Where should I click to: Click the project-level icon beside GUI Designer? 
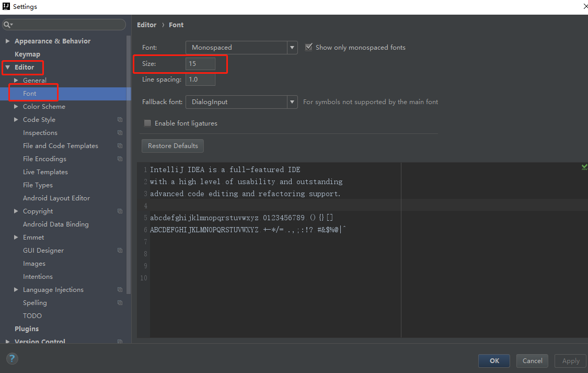120,251
